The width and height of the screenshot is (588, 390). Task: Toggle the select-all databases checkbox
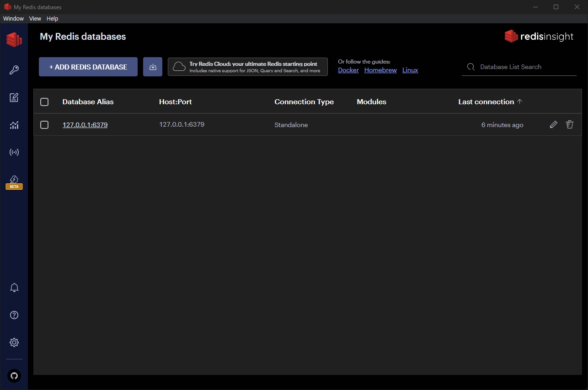(x=44, y=102)
